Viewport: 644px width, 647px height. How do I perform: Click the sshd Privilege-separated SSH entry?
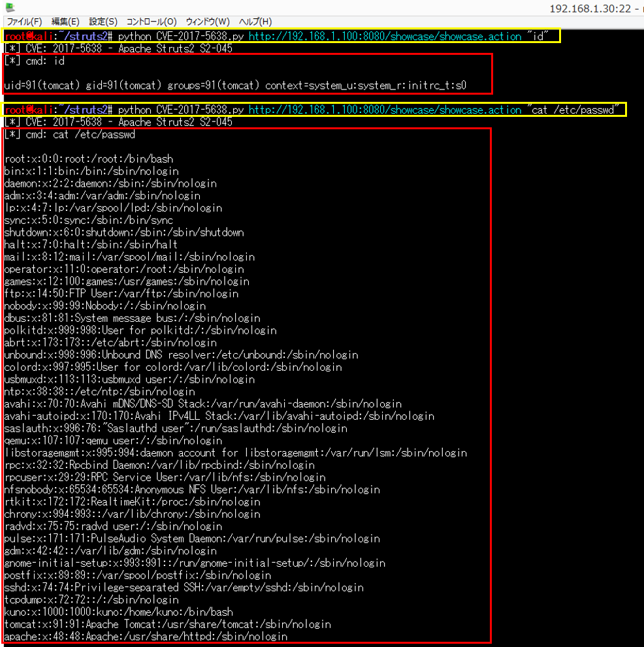pyautogui.click(x=184, y=588)
